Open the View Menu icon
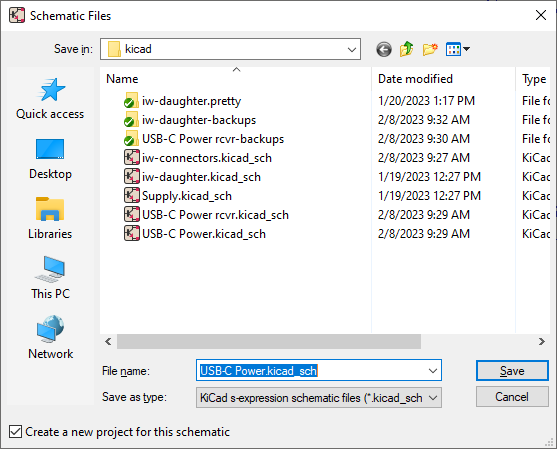Screen dimensions: 557x449 pyautogui.click(x=458, y=49)
